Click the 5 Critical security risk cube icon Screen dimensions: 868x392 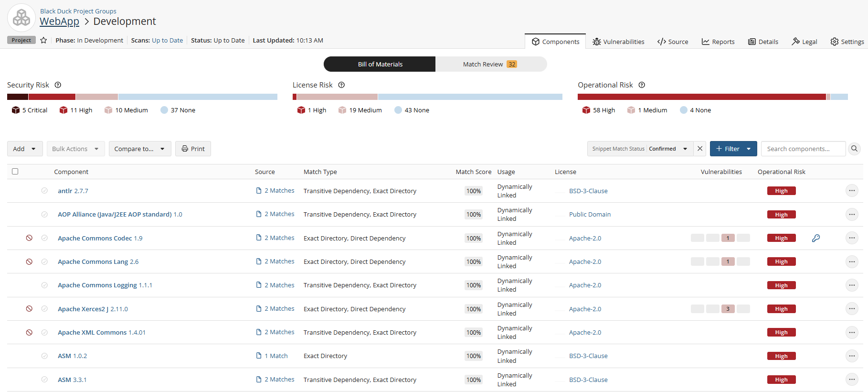click(x=16, y=110)
